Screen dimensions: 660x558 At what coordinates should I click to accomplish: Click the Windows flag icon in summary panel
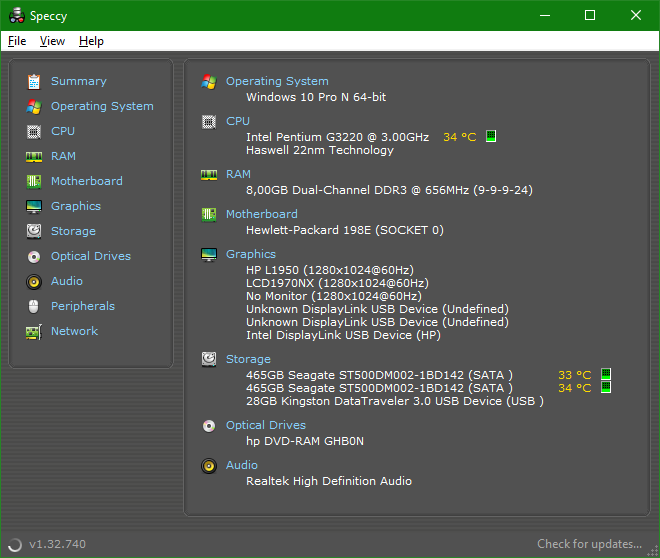coord(209,82)
